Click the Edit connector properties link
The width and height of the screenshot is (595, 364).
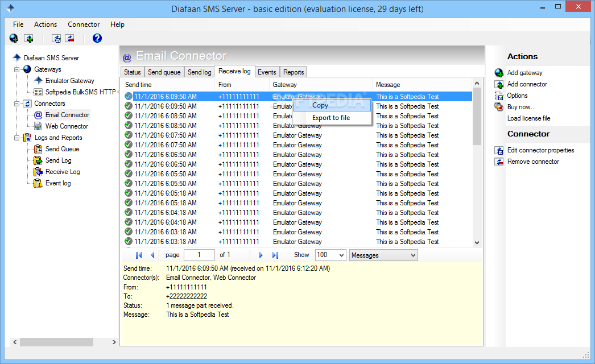541,150
